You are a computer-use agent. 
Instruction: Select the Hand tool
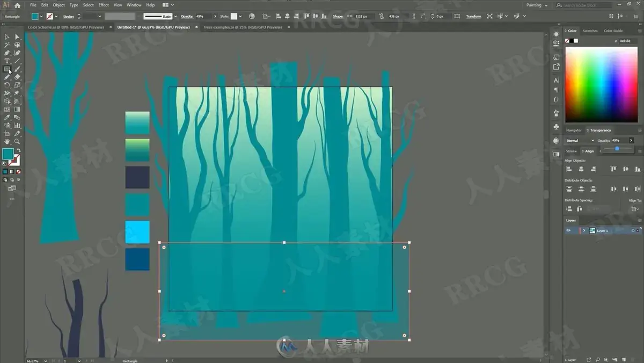pyautogui.click(x=7, y=141)
